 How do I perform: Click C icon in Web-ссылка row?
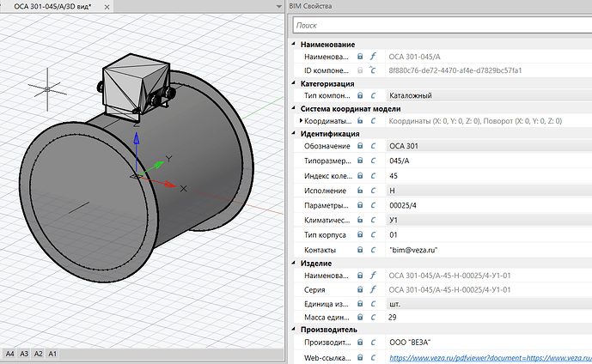pyautogui.click(x=373, y=358)
